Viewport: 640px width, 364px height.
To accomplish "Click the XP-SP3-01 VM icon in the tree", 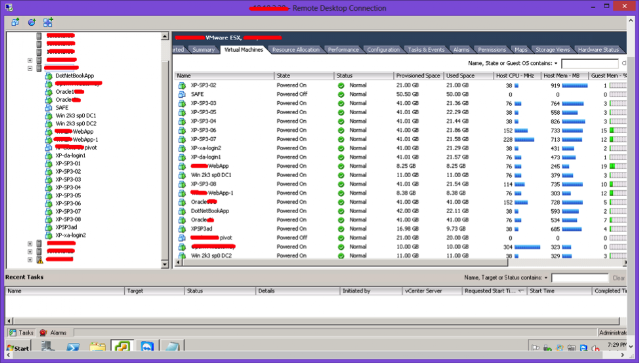I will pos(49,164).
